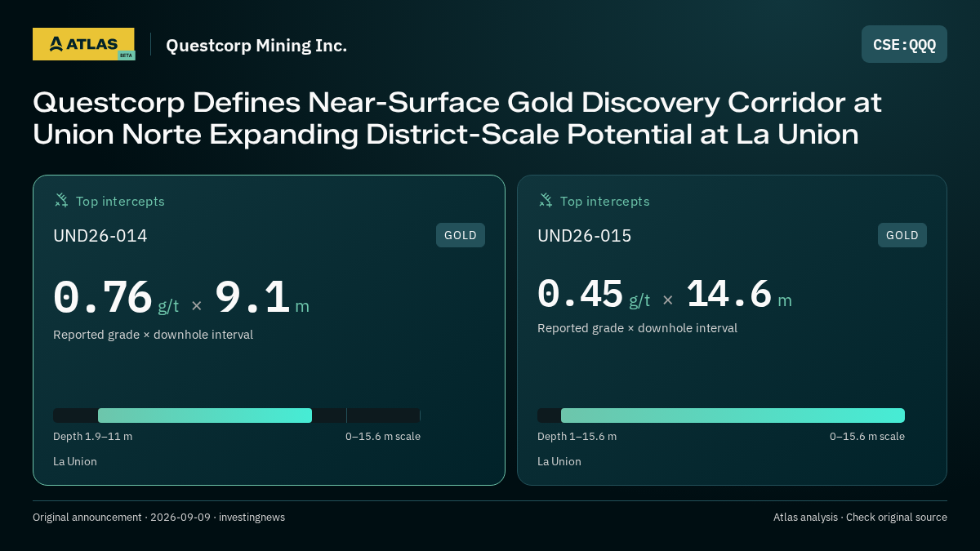This screenshot has height=551, width=980.
Task: Click the drill icon in UND26-014 card
Action: (x=60, y=200)
